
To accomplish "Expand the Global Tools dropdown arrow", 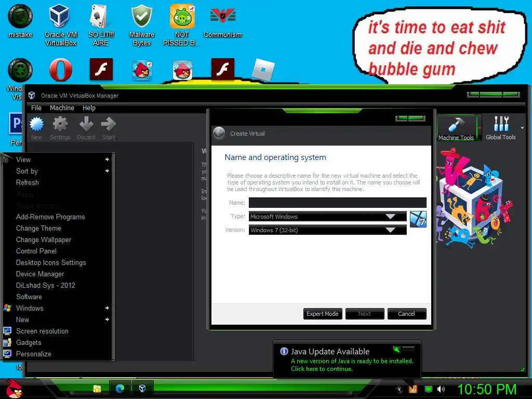I will tap(522, 128).
